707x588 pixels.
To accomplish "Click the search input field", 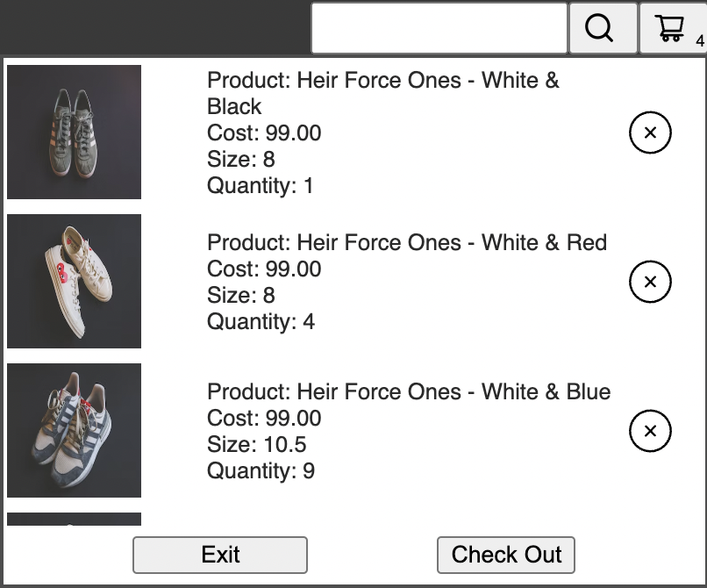I will [437, 27].
